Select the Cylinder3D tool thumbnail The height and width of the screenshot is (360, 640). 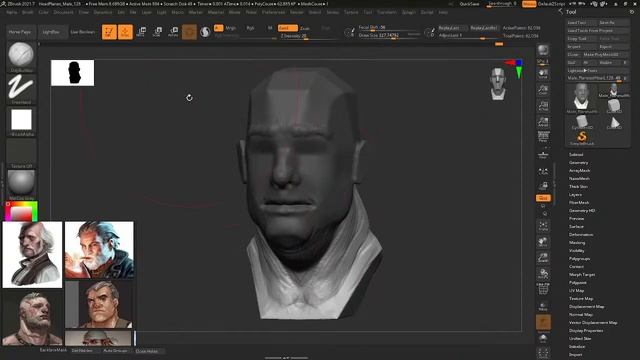point(582,122)
